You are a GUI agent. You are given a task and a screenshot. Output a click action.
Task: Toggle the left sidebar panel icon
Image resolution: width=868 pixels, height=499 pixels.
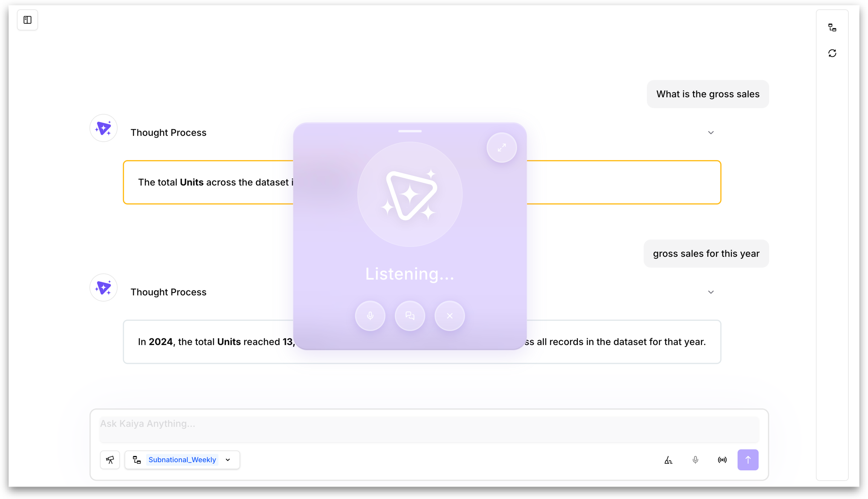point(28,20)
